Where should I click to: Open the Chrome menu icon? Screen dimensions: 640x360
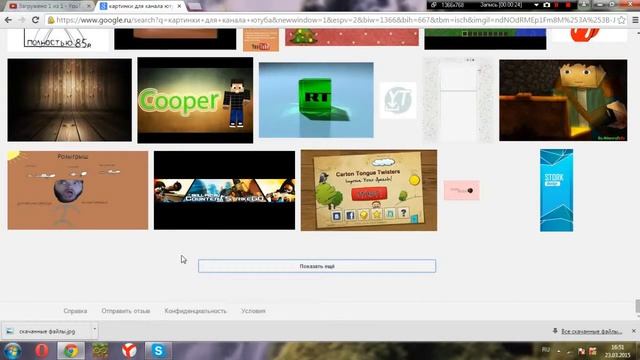[635, 20]
